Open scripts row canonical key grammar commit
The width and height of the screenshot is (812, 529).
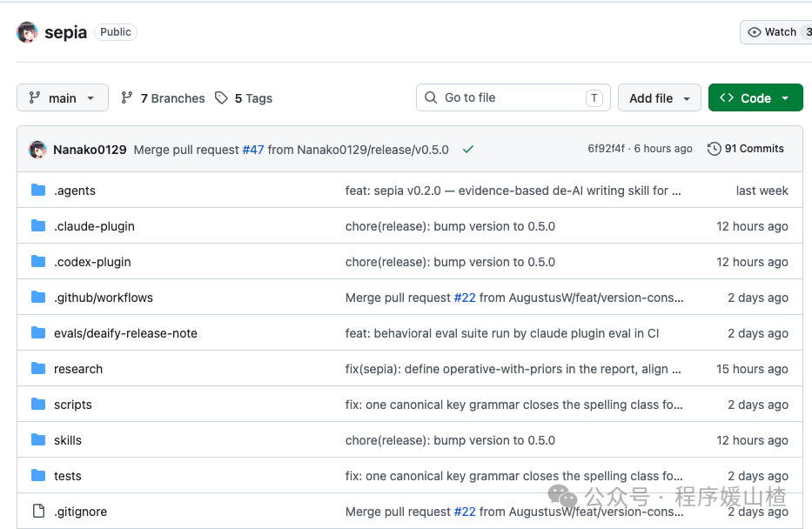(514, 405)
